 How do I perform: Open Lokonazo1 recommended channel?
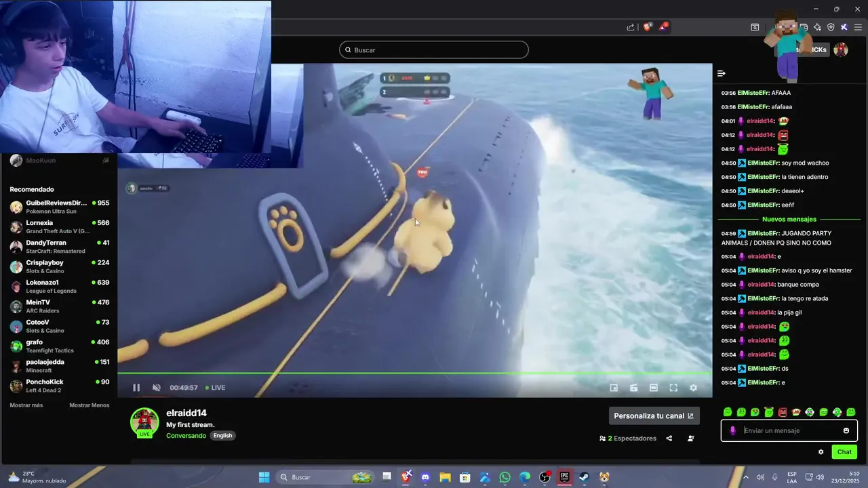(x=60, y=286)
